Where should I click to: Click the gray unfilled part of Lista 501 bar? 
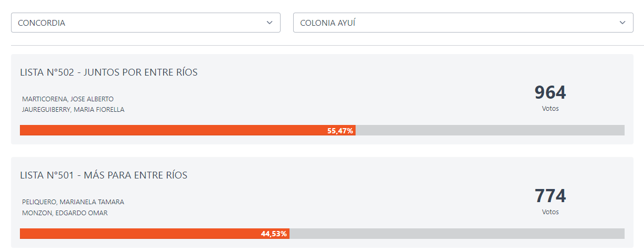point(456,234)
